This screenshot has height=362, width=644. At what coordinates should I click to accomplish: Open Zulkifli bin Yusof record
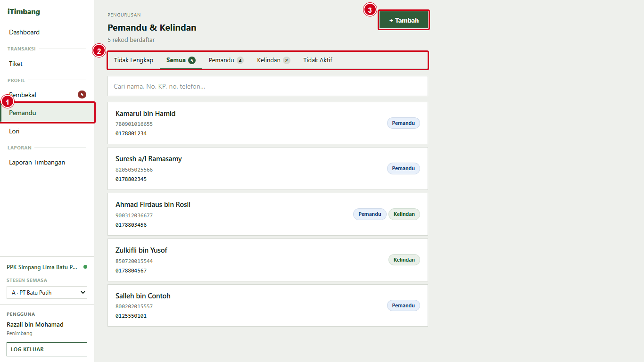(x=268, y=260)
